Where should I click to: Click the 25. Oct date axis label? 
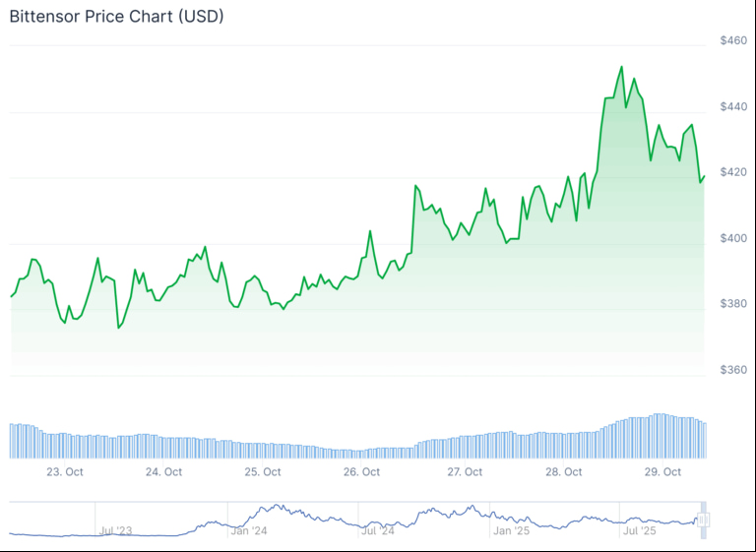[x=263, y=472]
